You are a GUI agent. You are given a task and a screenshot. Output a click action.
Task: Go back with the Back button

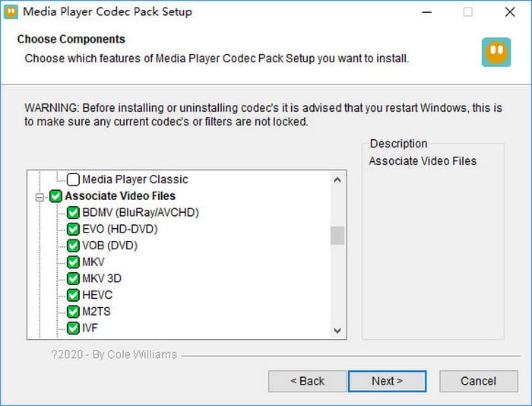point(307,381)
